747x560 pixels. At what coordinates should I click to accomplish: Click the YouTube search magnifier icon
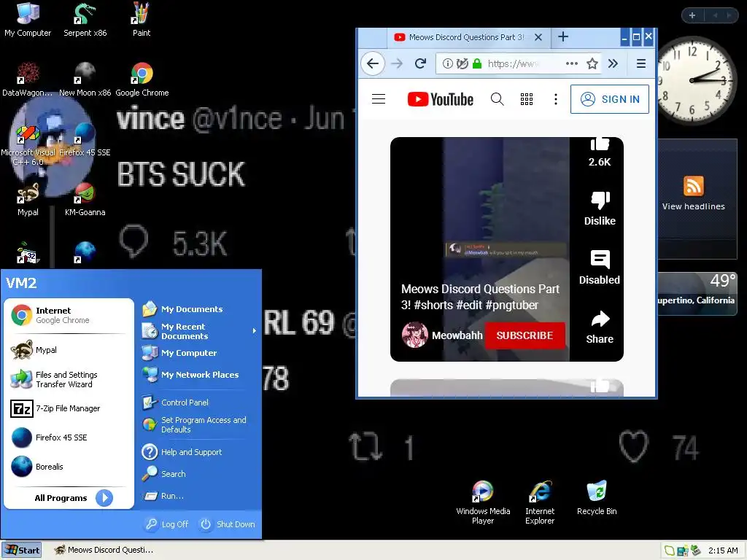point(497,99)
